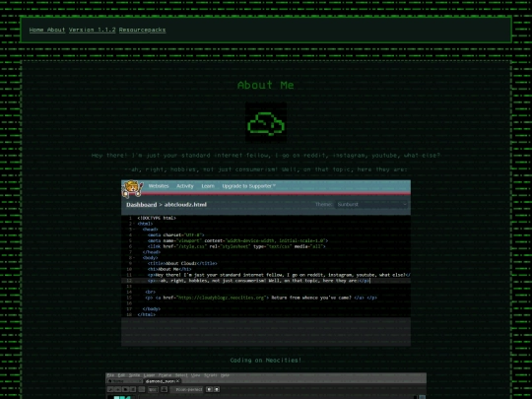Open the About navigation link
This screenshot has height=399, width=532.
click(x=56, y=30)
